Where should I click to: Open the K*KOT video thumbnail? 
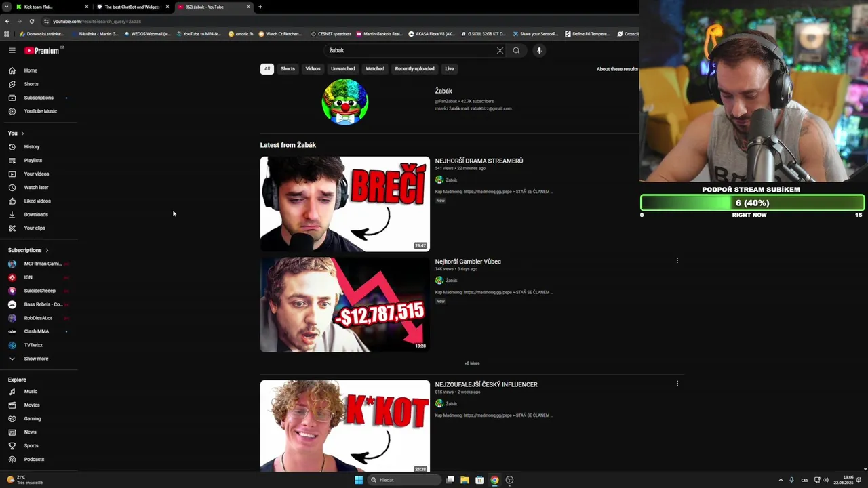pos(345,426)
